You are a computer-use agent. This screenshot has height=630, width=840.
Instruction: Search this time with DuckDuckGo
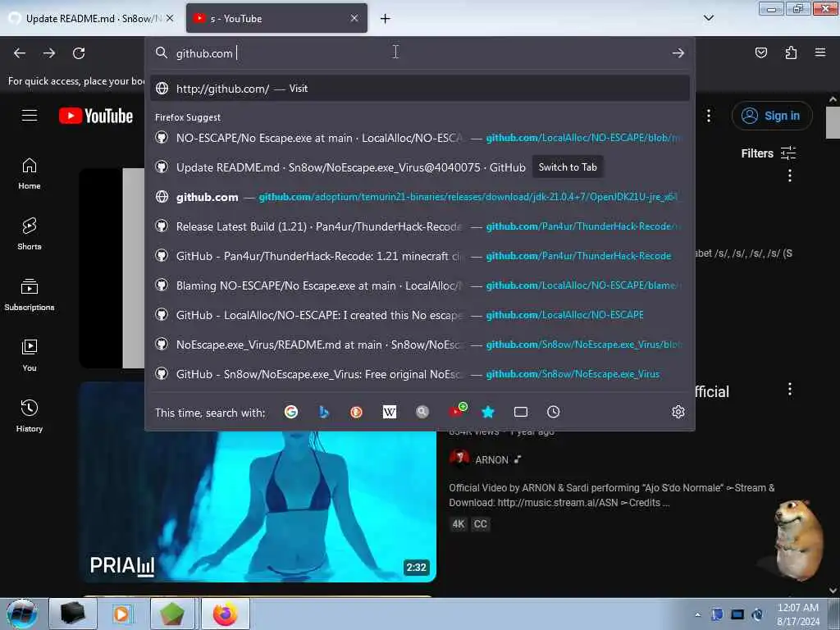(x=356, y=412)
